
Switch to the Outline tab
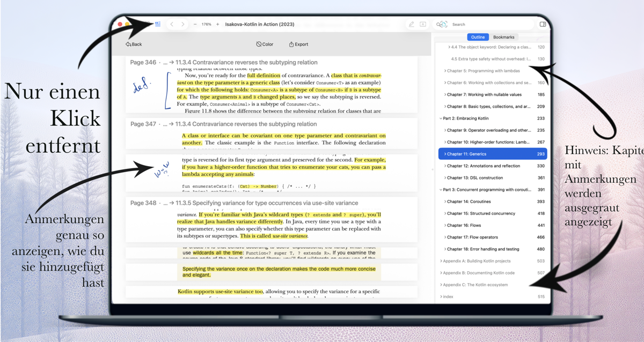pyautogui.click(x=478, y=37)
